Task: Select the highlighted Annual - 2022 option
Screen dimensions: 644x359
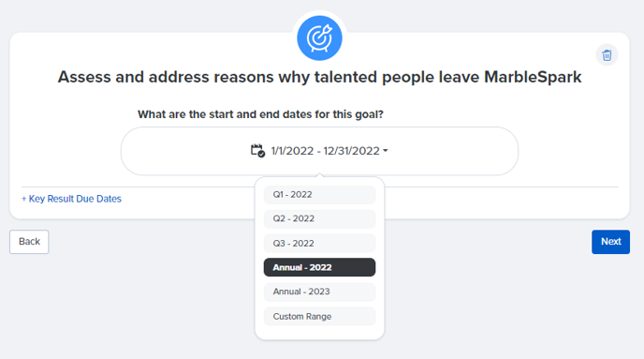Action: (x=319, y=267)
